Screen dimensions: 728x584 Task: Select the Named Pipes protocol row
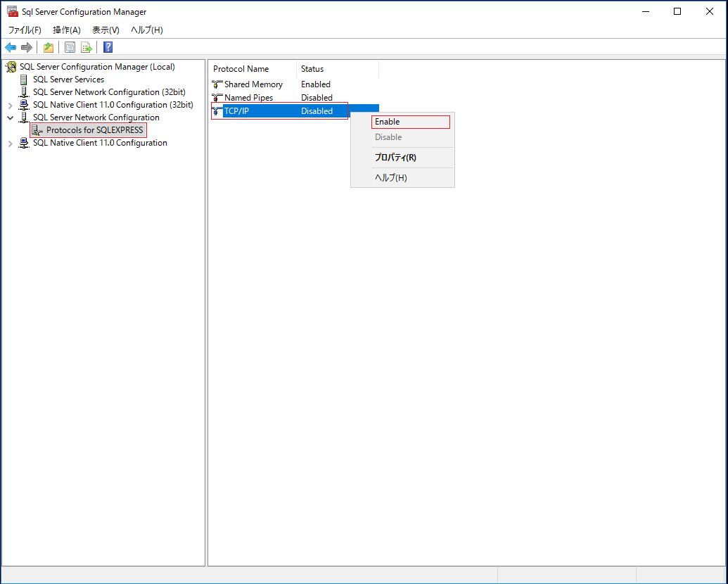tap(295, 98)
